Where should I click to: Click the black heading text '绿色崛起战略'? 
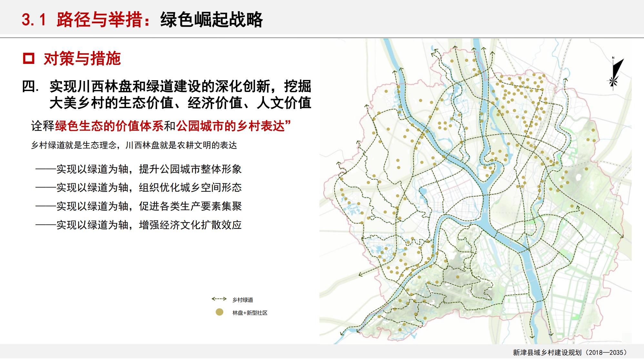[x=212, y=20]
